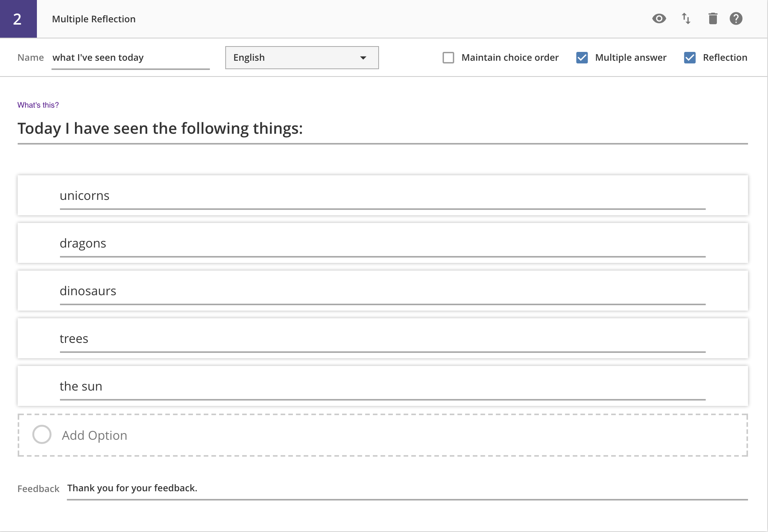Click the Add Option circle icon
Viewport: 768px width, 532px height.
42,435
